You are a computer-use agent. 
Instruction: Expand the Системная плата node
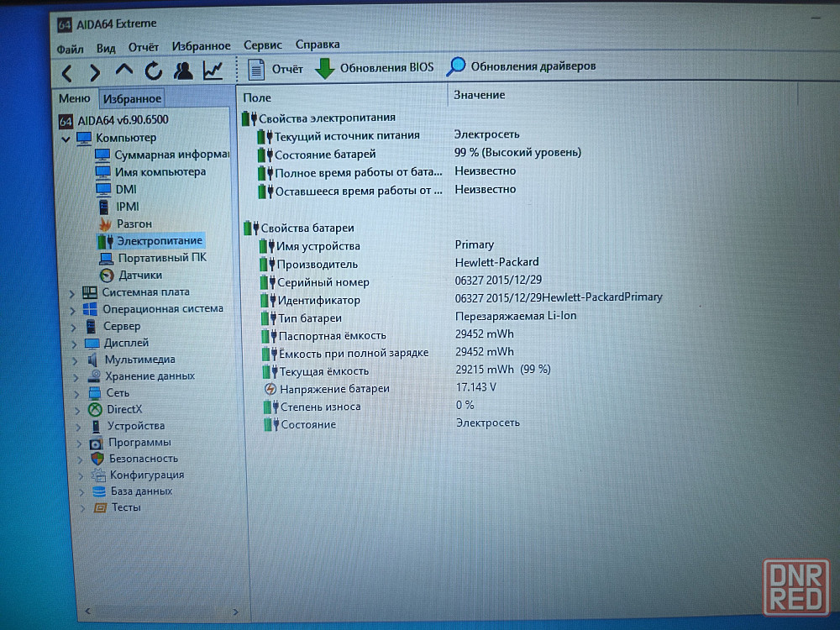72,292
